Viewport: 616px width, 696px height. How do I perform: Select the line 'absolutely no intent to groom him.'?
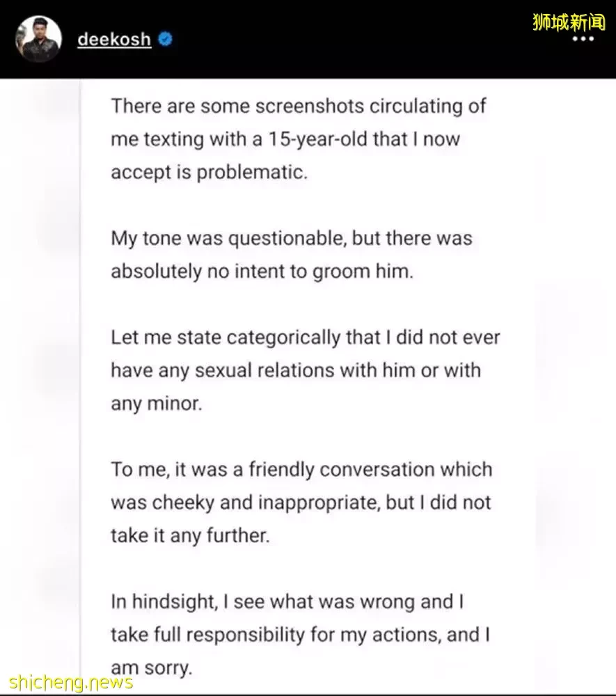262,271
